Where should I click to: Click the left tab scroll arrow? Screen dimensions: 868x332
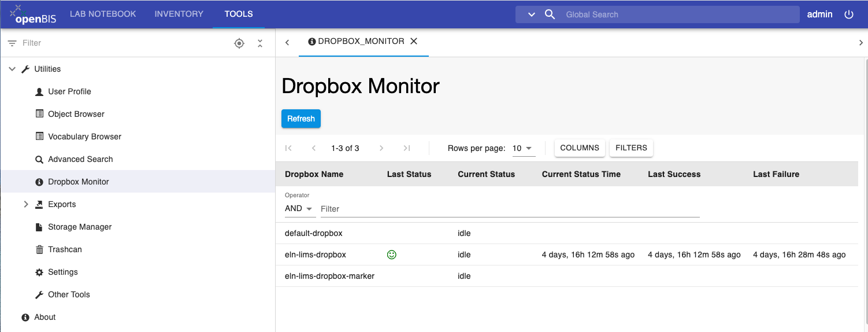point(287,42)
